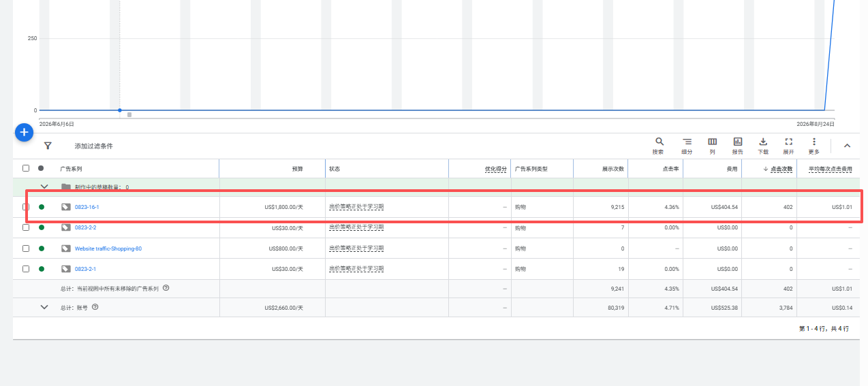Image resolution: width=868 pixels, height=386 pixels.
Task: Click the grey timeline handle below chart
Action: pos(129,114)
